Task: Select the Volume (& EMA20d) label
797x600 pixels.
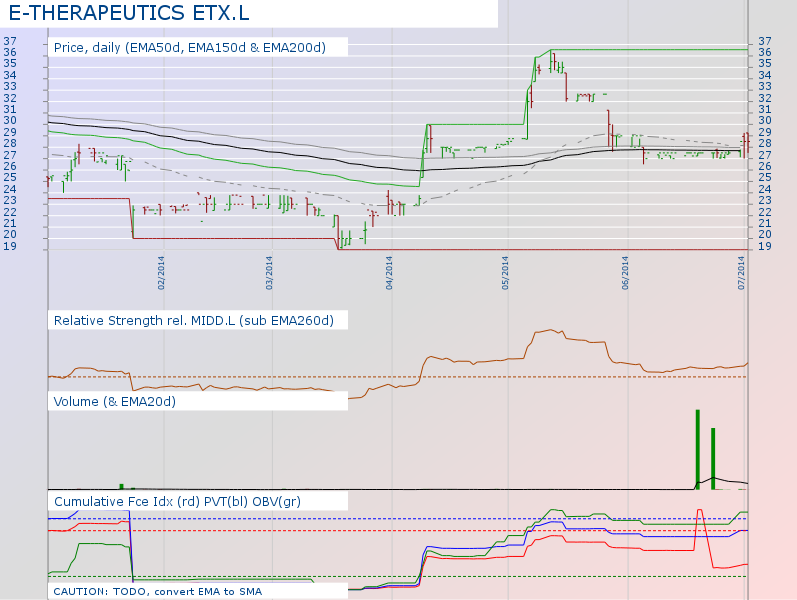Action: tap(115, 401)
